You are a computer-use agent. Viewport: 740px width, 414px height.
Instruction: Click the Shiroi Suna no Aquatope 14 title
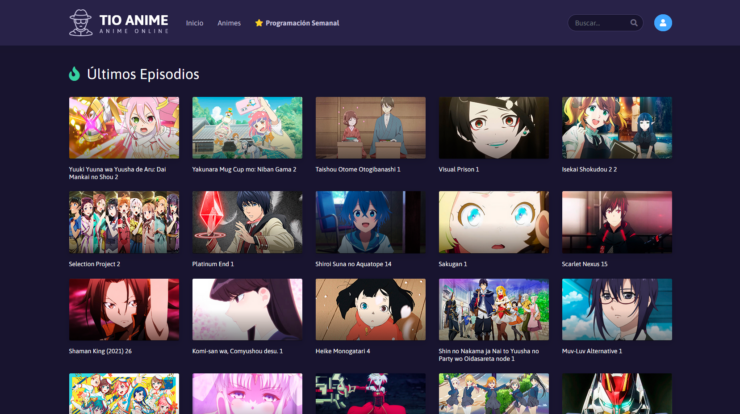(353, 264)
